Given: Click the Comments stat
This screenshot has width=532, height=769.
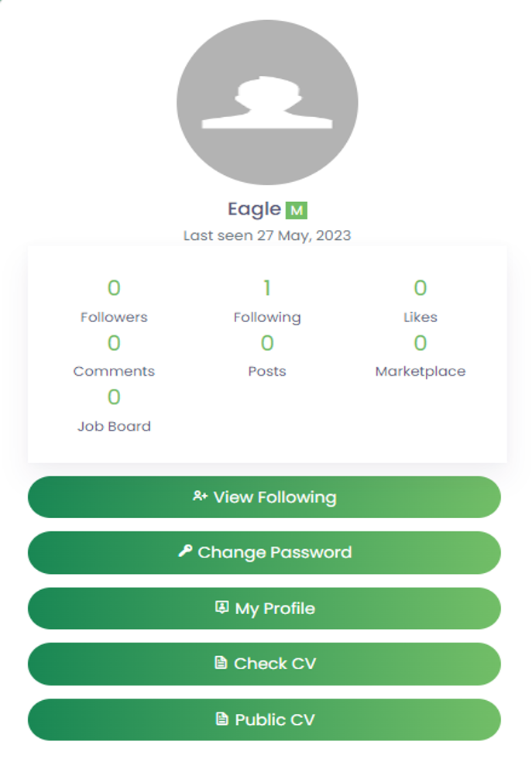Looking at the screenshot, I should coord(114,355).
